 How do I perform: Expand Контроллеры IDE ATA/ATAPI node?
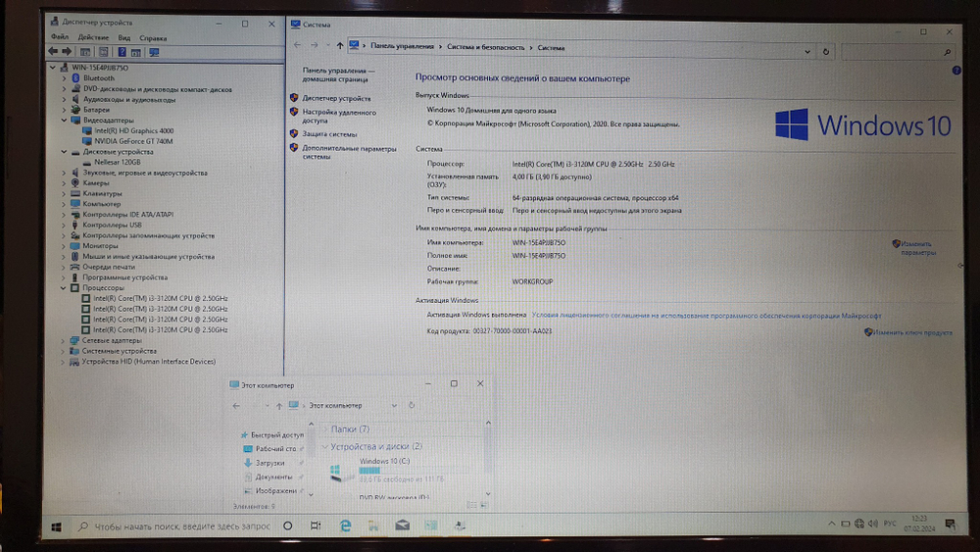[64, 215]
